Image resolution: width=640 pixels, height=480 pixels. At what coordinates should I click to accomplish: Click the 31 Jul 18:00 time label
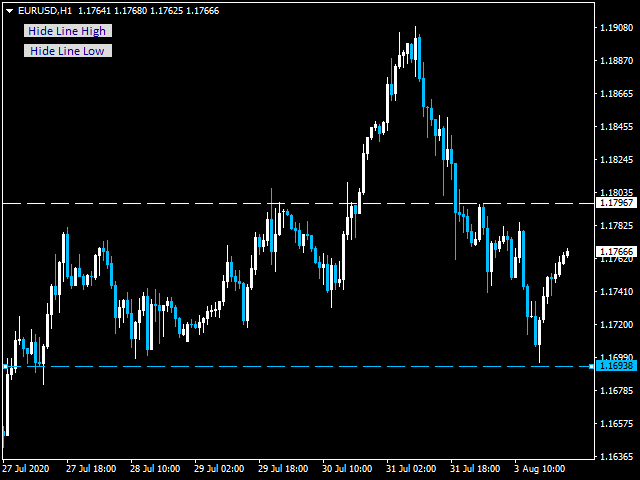point(476,469)
